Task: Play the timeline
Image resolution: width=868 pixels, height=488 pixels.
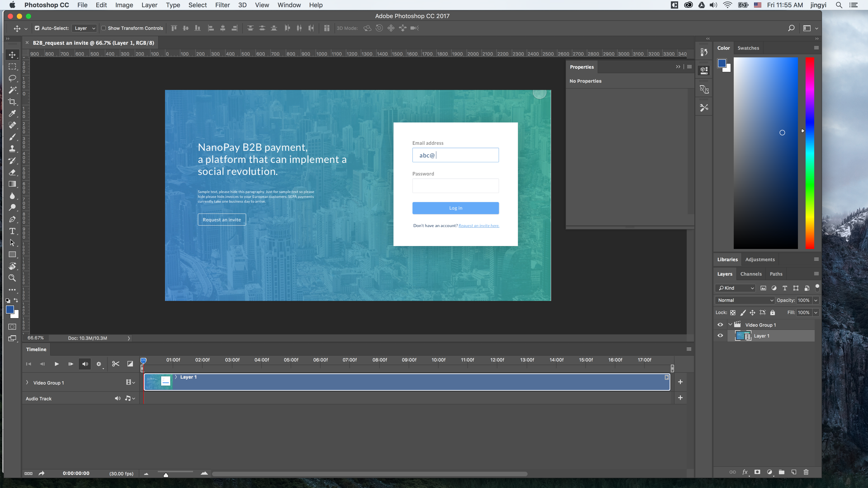Action: [x=57, y=364]
